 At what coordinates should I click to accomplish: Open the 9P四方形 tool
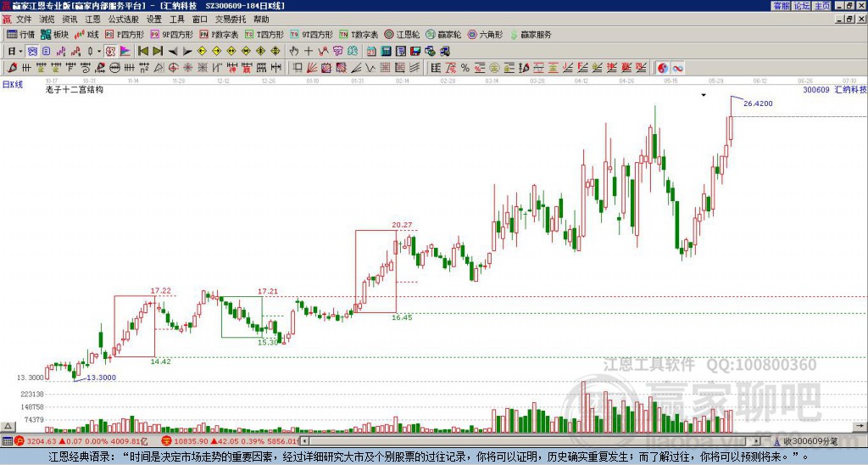(171, 34)
